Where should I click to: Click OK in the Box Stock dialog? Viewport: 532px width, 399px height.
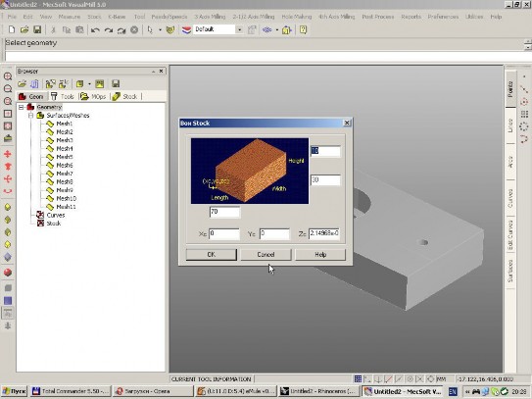coord(211,254)
